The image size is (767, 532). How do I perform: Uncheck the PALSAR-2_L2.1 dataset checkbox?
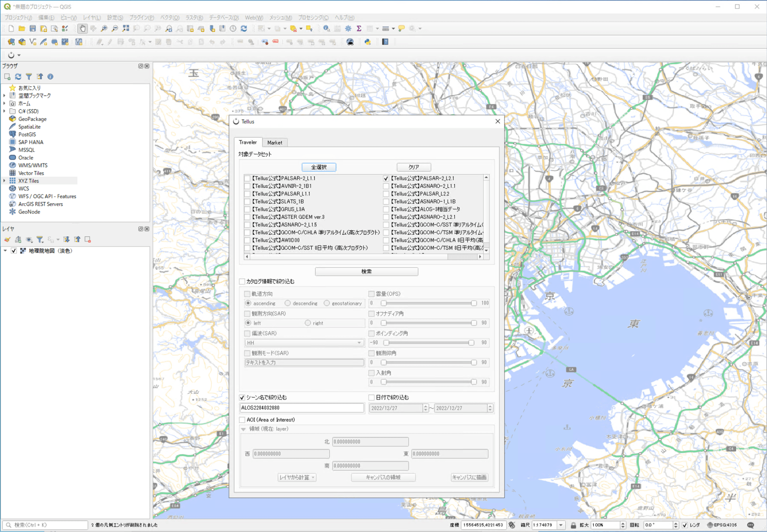386,178
